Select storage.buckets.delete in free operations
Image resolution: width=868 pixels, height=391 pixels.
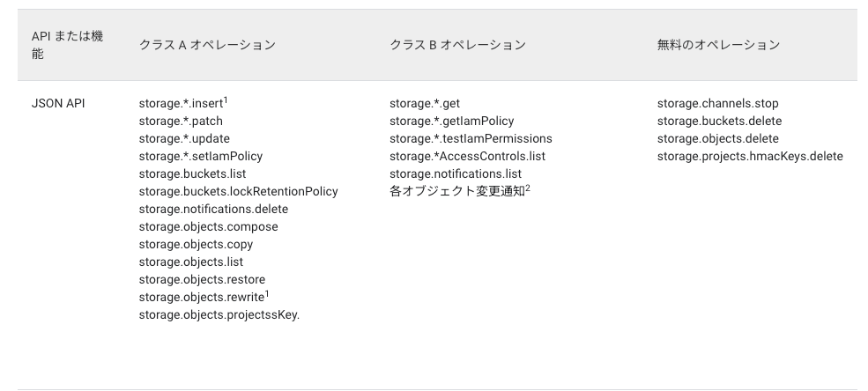pyautogui.click(x=719, y=121)
